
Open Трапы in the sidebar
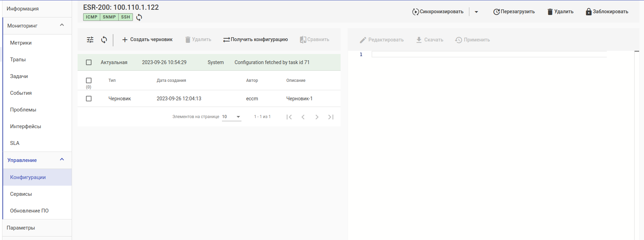pyautogui.click(x=37, y=60)
